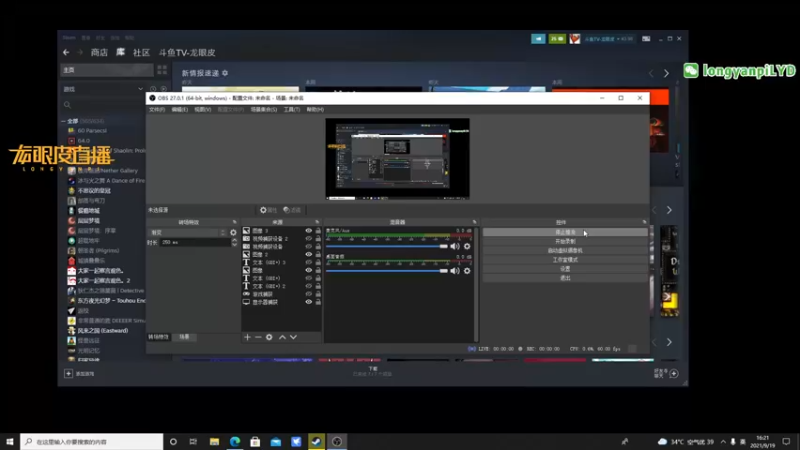Click the Windows taskbar search box

coord(92,441)
